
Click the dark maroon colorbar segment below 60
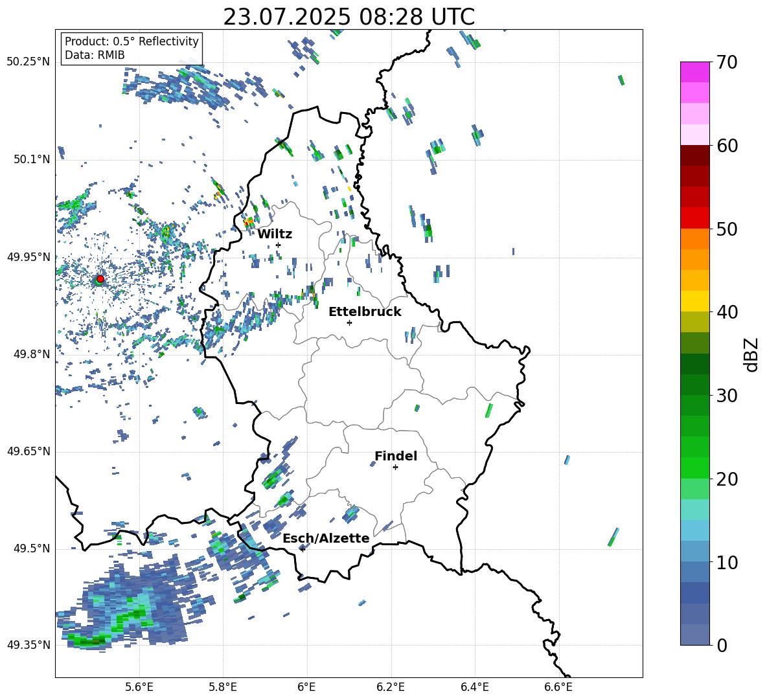pyautogui.click(x=695, y=155)
